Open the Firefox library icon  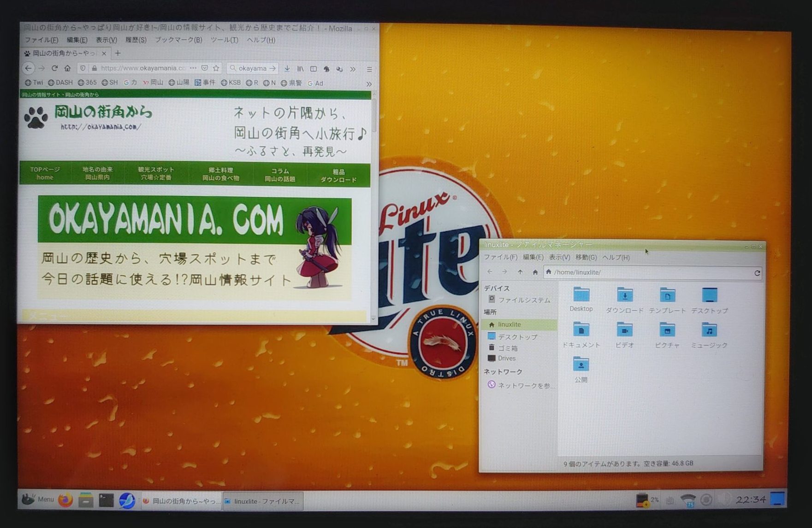pos(300,69)
